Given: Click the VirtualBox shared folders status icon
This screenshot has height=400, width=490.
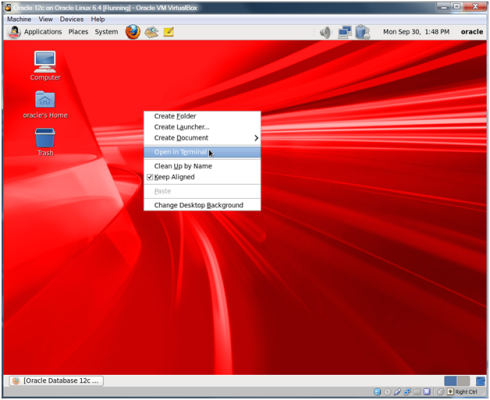Looking at the screenshot, I should (417, 392).
